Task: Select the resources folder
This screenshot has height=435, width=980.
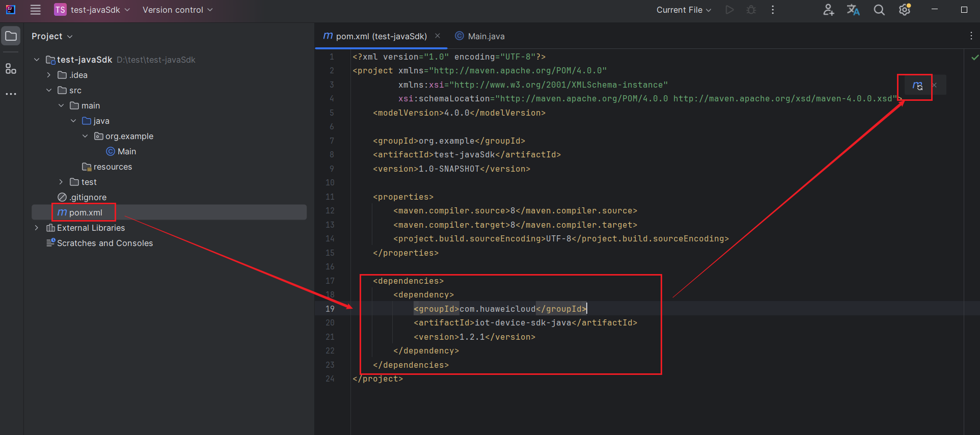Action: [x=107, y=167]
